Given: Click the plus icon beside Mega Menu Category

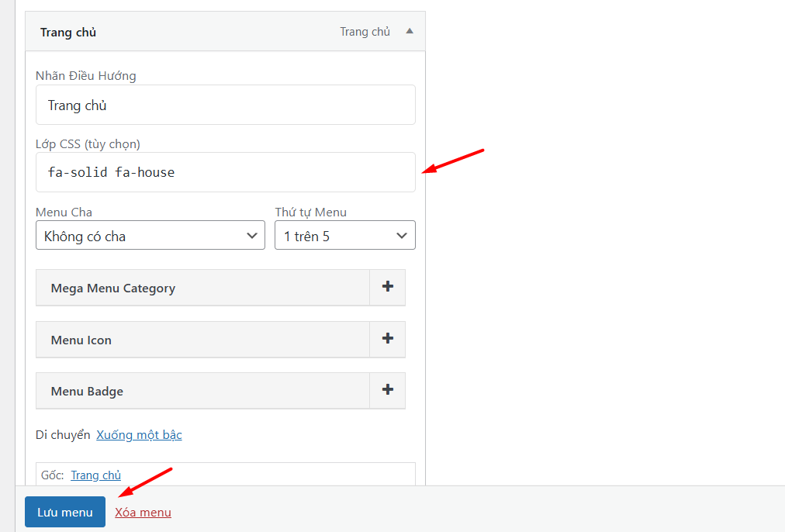Looking at the screenshot, I should [x=388, y=287].
